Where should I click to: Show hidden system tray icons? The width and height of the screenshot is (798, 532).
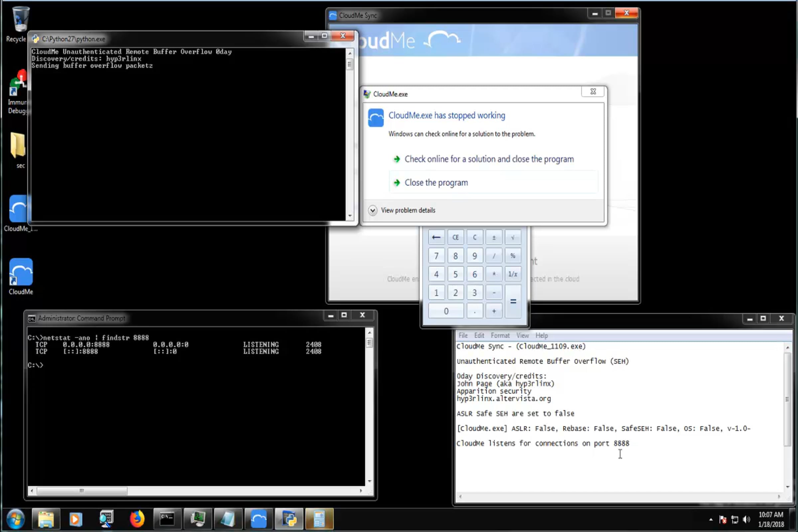pyautogui.click(x=711, y=519)
